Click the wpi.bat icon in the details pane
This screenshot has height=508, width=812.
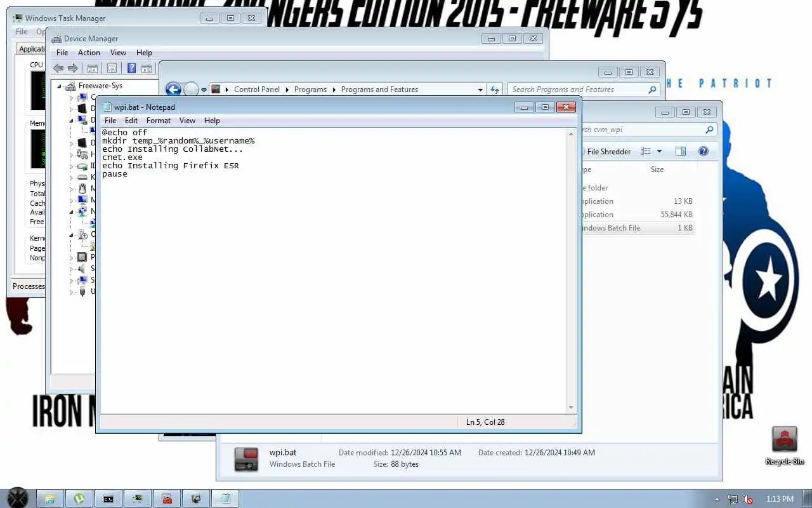[x=246, y=458]
